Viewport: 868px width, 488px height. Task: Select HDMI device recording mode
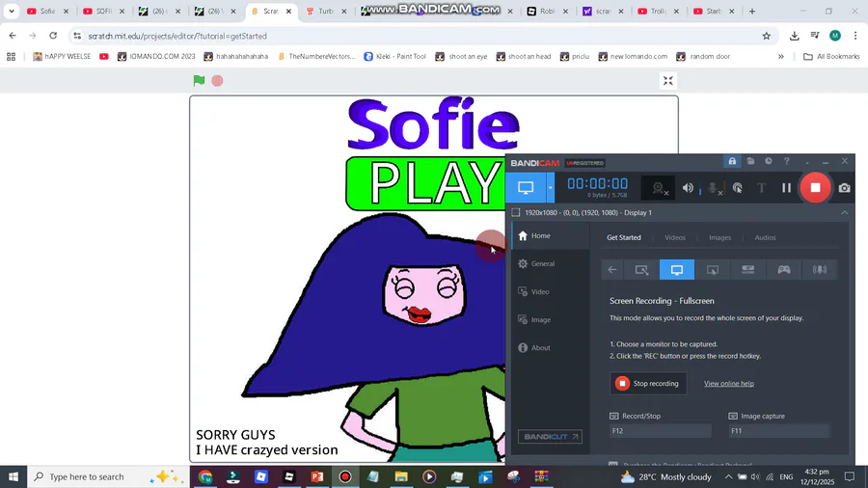point(747,269)
